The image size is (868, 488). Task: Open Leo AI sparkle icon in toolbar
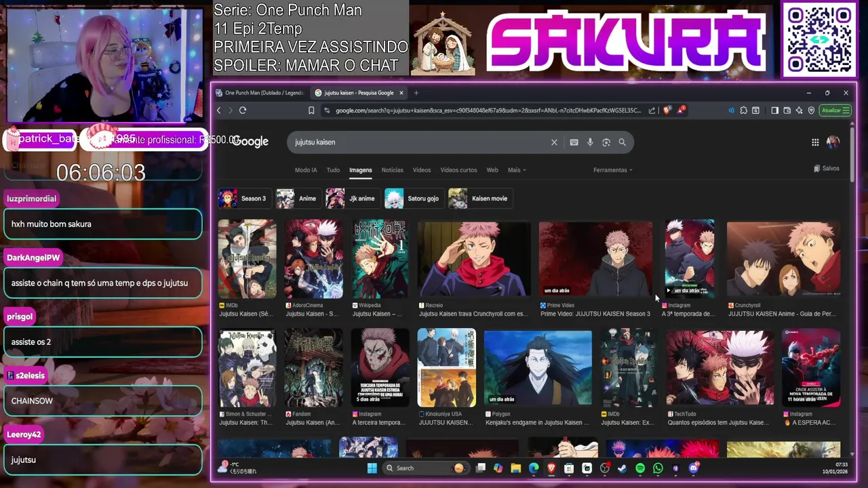coord(799,110)
